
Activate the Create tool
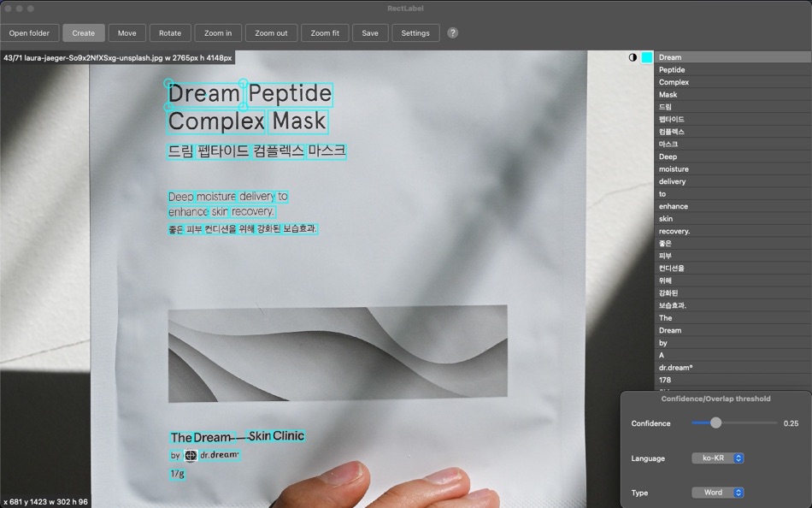pos(84,32)
